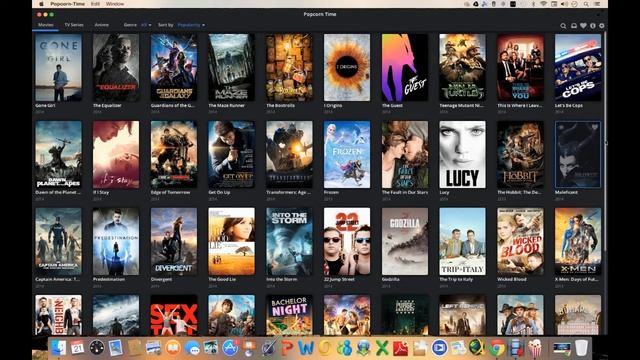Switch to the Anime tab
The height and width of the screenshot is (360, 640).
pyautogui.click(x=102, y=25)
